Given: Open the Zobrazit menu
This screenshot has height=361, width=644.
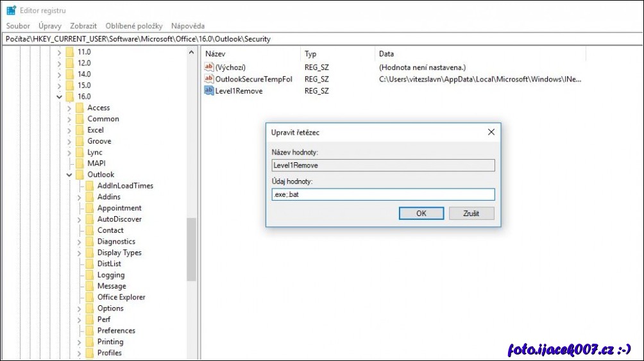Looking at the screenshot, I should (83, 26).
